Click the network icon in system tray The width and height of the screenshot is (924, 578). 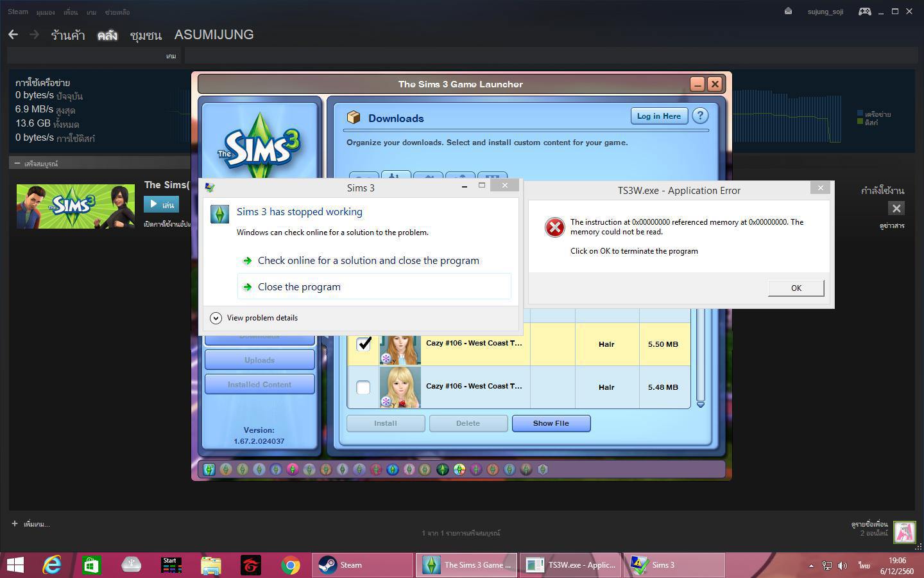(826, 566)
